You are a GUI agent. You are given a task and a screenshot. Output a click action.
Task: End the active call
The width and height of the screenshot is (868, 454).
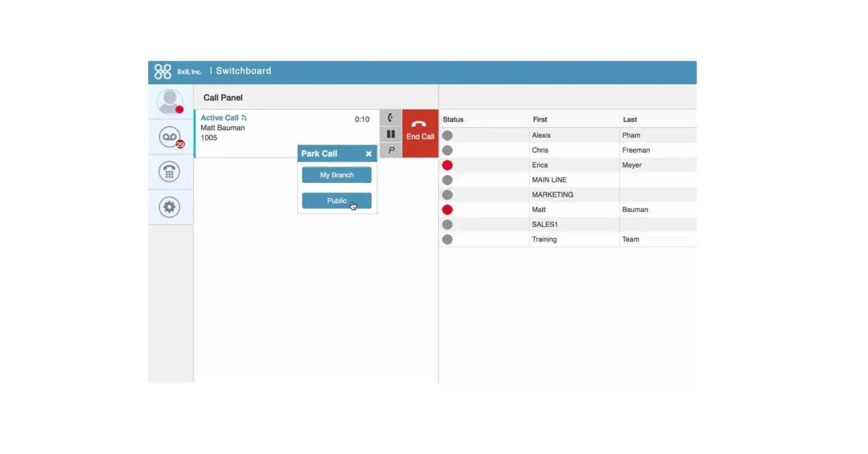420,133
